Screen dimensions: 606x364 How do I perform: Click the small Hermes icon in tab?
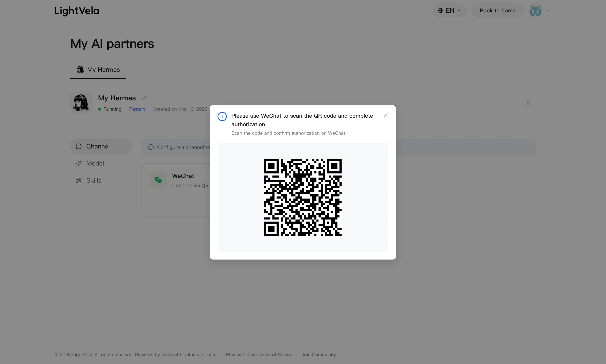tap(80, 70)
